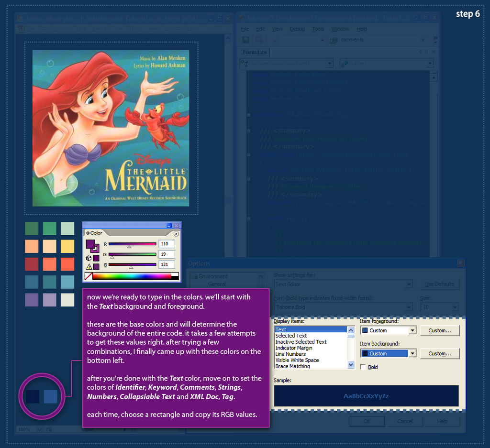Click the Environment folder icon in Options
The image size is (490, 448).
click(x=194, y=276)
